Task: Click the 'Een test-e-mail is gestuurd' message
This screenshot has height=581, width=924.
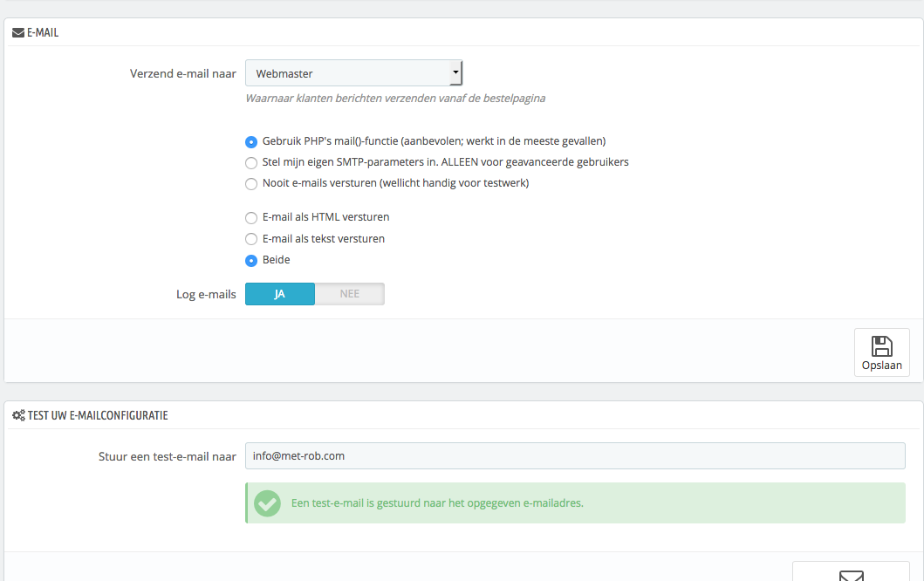Action: [x=437, y=503]
